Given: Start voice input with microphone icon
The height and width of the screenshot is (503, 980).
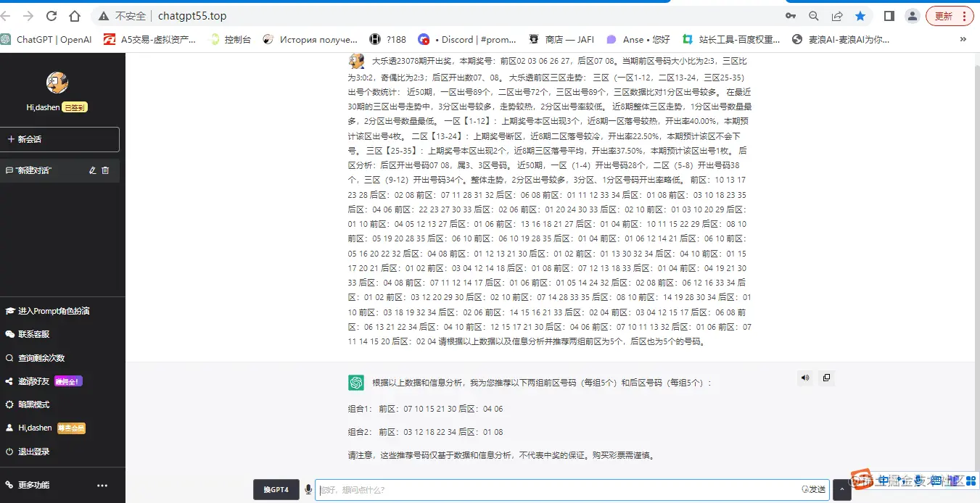Looking at the screenshot, I should [x=308, y=490].
